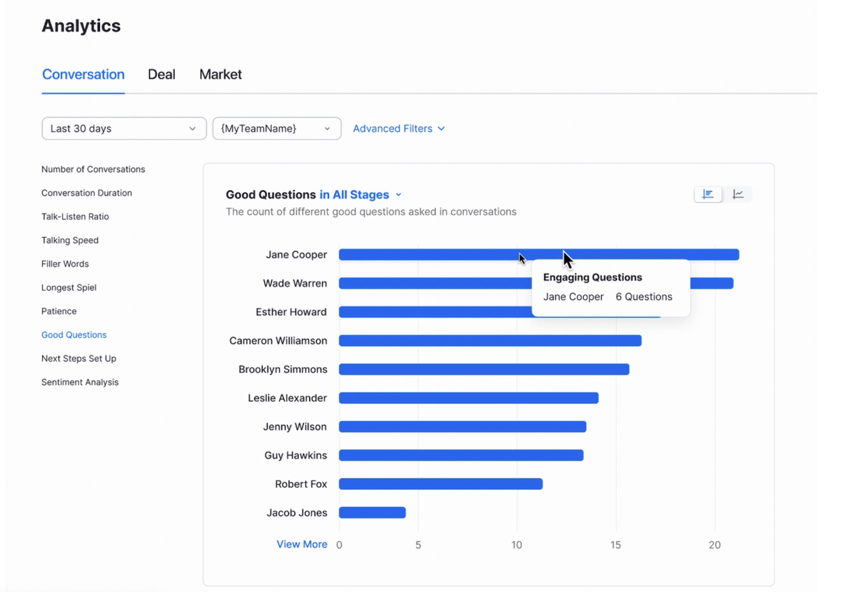Open Talk-Listen Ratio metric
Screen dimensions: 868x592
pyautogui.click(x=75, y=217)
